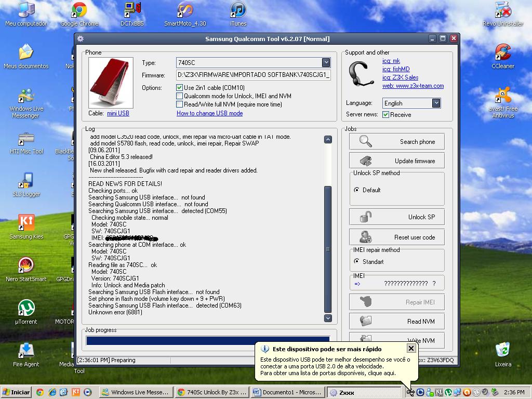Screen dimensions: 532x399
Task: Click the log scrollbar thumb
Action: point(328,249)
